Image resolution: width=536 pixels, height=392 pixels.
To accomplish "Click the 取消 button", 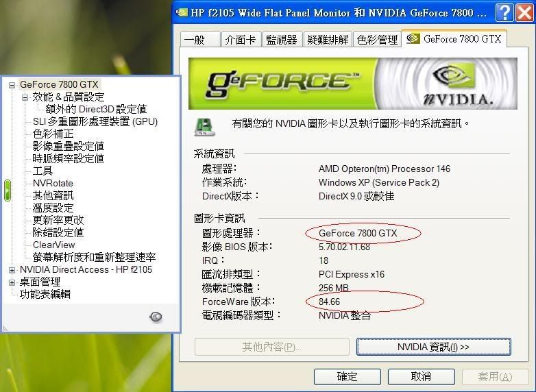I will [x=421, y=377].
